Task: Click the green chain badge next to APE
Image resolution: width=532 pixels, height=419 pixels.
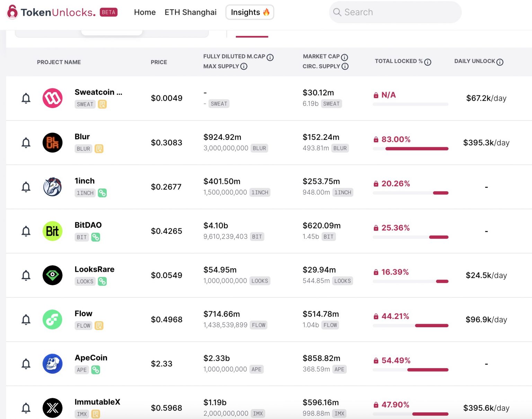Action: [x=96, y=370]
